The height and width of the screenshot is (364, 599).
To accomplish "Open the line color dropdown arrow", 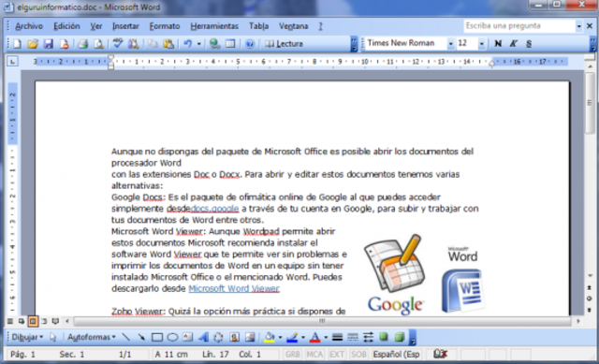I will pyautogui.click(x=303, y=337).
